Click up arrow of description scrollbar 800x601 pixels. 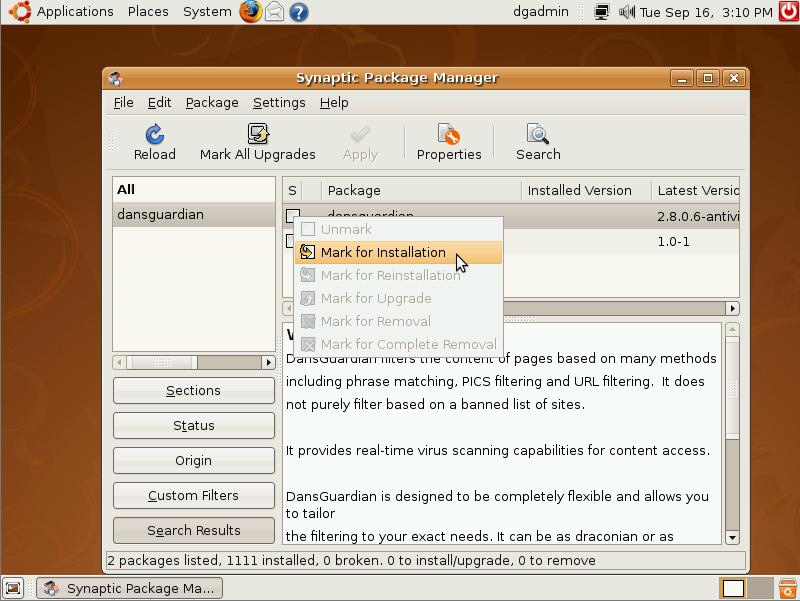pyautogui.click(x=732, y=330)
